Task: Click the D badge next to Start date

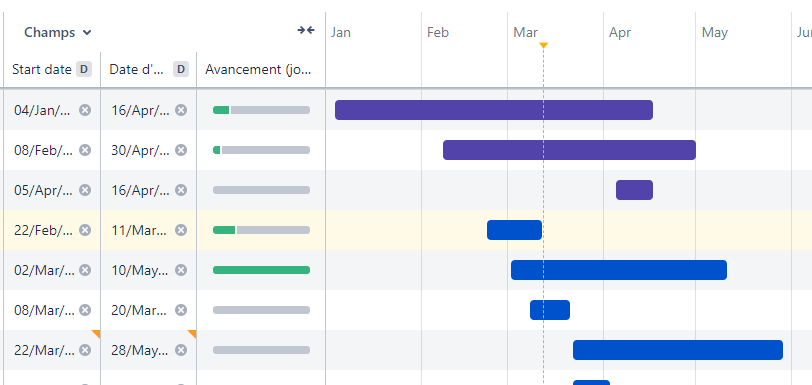Action: pyautogui.click(x=84, y=69)
